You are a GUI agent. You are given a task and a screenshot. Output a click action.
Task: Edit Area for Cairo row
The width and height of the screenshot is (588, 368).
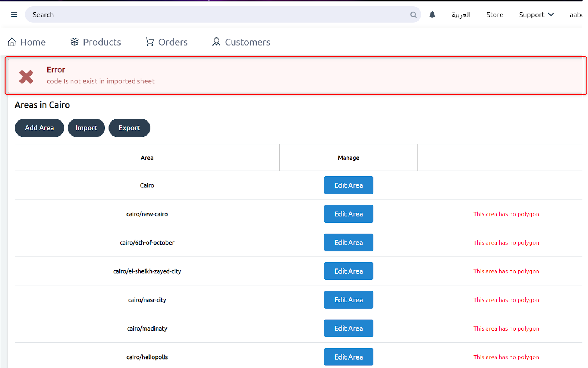[348, 185]
